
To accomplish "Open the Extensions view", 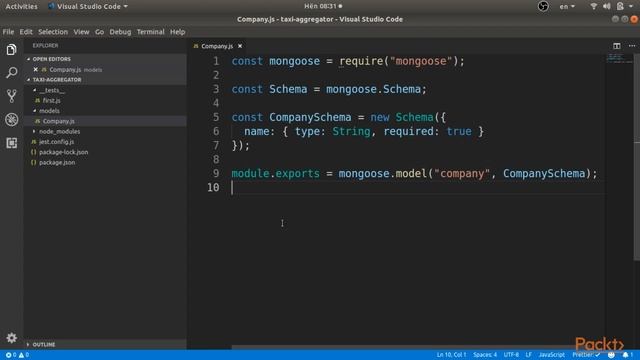I will click(11, 143).
